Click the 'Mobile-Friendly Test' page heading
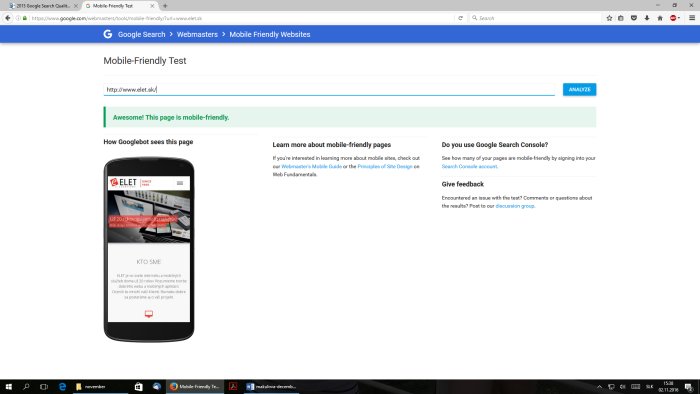700x394 pixels. click(145, 61)
